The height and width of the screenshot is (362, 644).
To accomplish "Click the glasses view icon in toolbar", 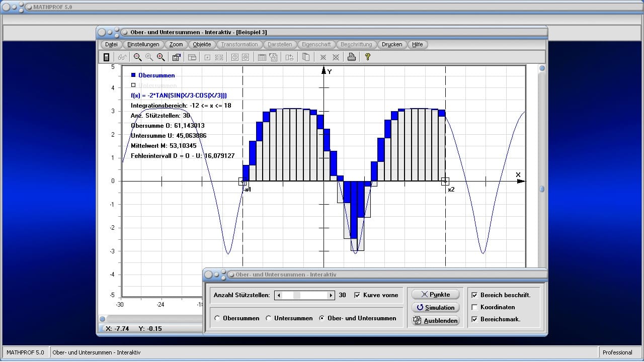I will coord(122,57).
